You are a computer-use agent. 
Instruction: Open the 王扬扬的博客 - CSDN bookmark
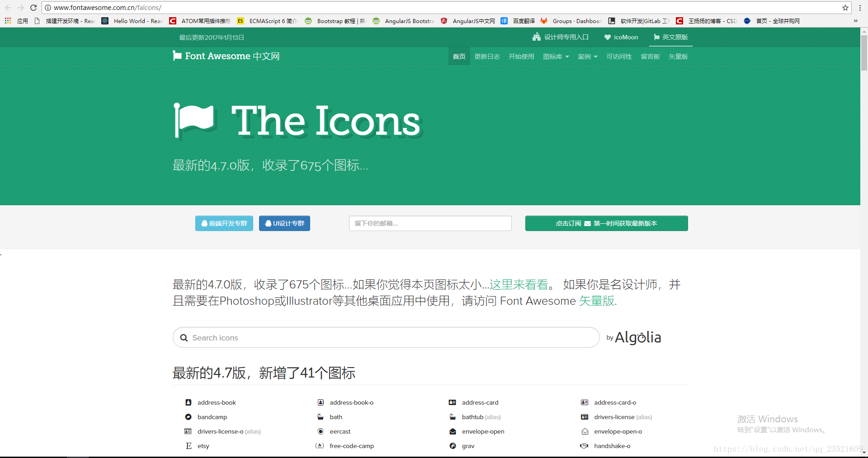[707, 21]
